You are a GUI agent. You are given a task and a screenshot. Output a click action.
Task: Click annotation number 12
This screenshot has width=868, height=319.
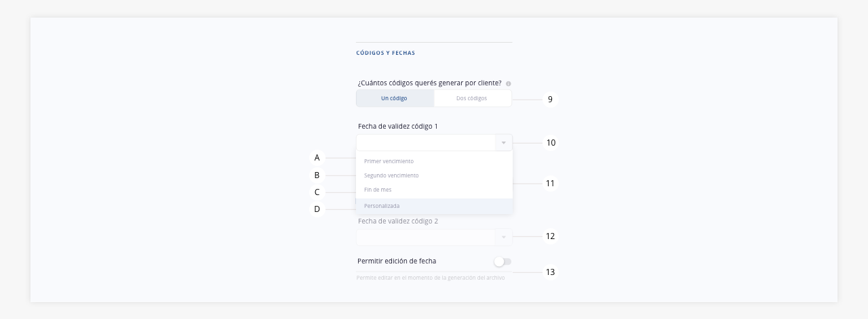click(x=551, y=236)
